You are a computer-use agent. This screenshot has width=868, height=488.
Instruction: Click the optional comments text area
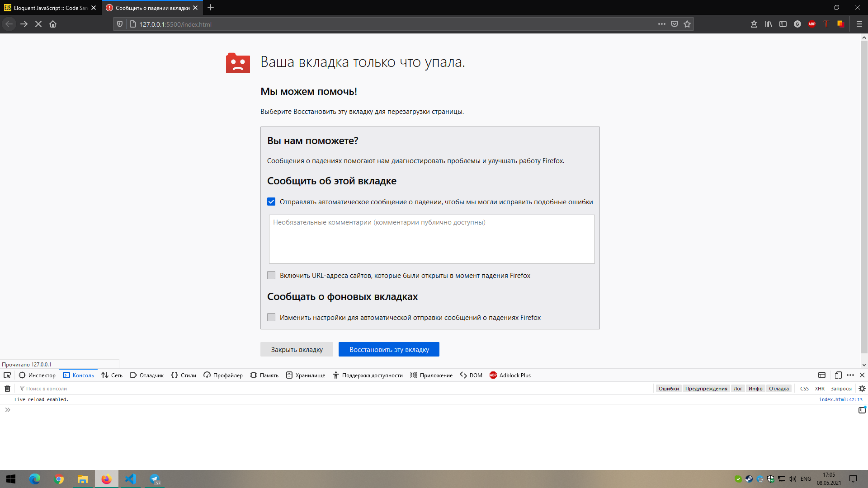point(432,239)
